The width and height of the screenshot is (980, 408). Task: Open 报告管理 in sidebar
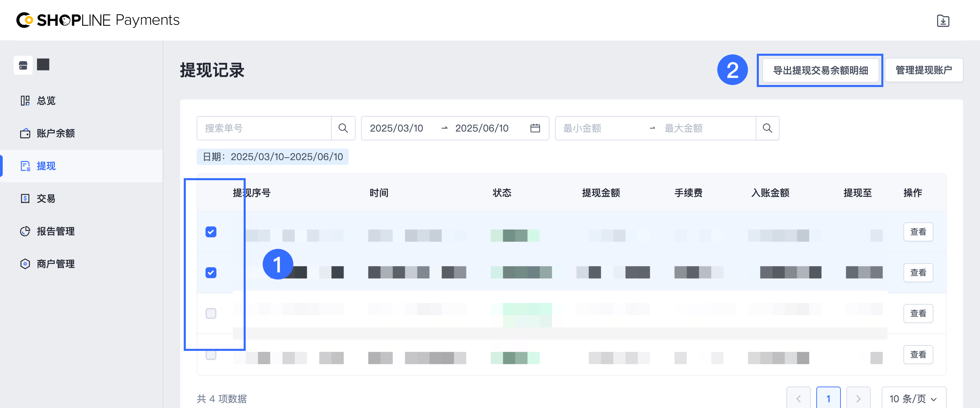[81, 231]
